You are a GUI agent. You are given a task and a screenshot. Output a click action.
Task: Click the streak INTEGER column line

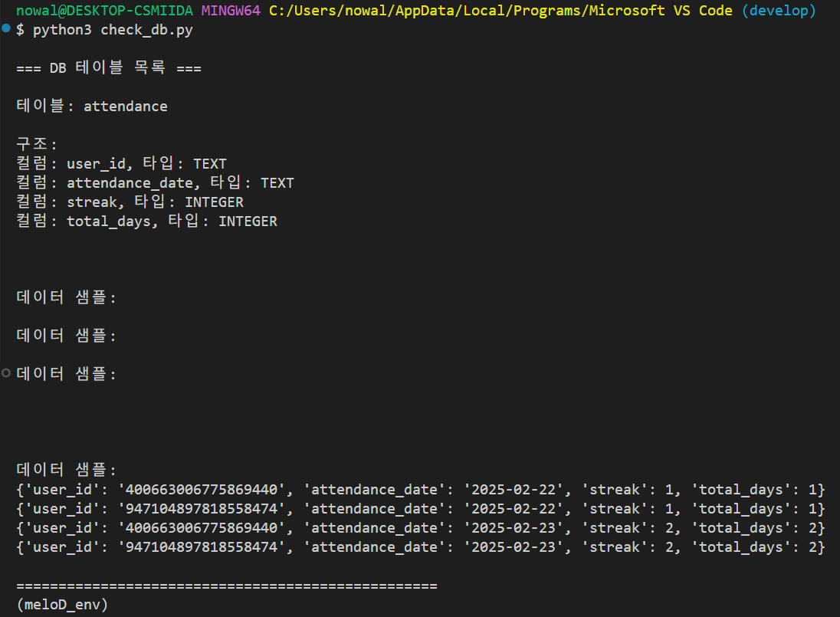pos(130,202)
